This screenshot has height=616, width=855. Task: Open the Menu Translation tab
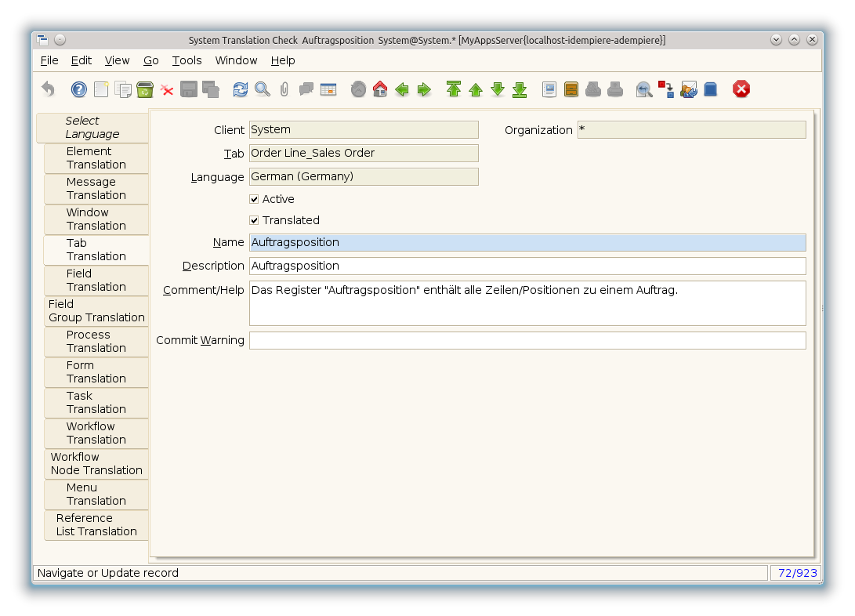point(96,495)
